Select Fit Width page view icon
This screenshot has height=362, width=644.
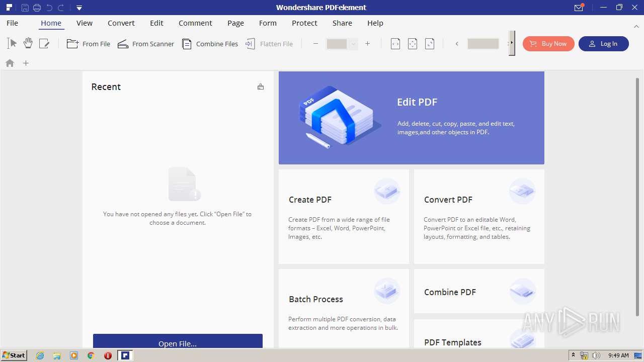pyautogui.click(x=395, y=44)
